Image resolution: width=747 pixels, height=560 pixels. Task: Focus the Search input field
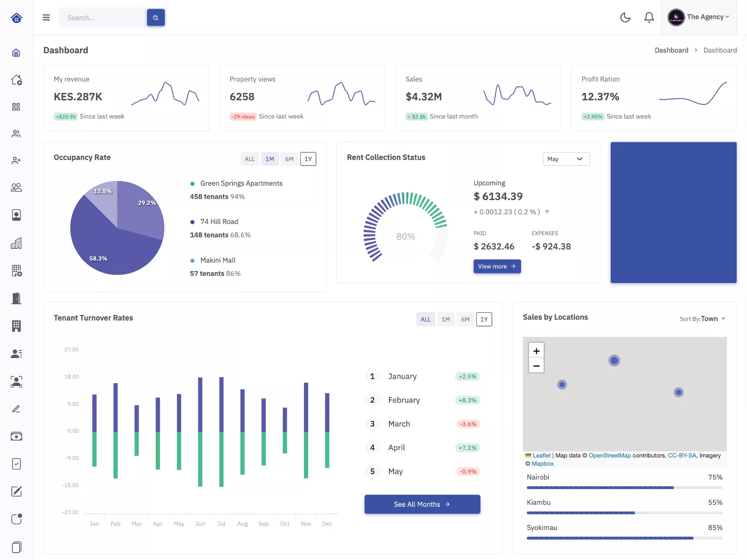(103, 18)
